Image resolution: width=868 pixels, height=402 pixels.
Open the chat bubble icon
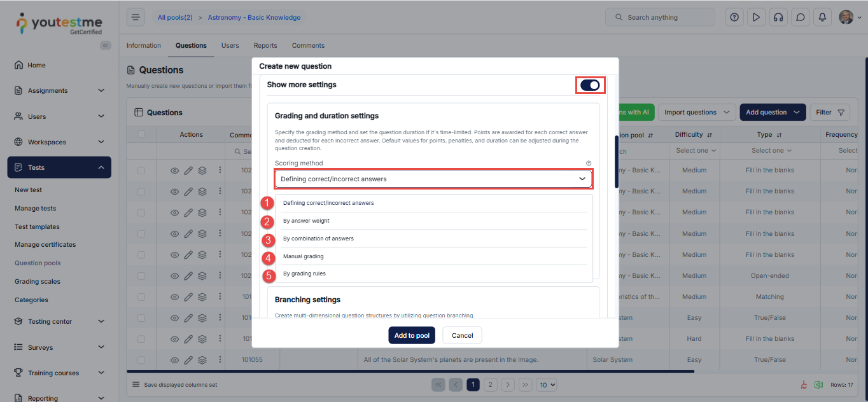click(800, 17)
